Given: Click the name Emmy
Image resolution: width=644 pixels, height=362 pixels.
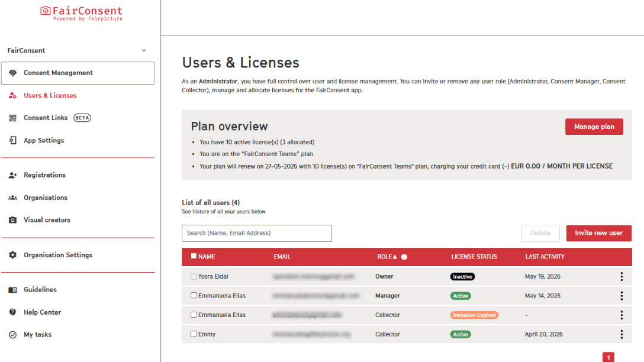Looking at the screenshot, I should point(207,335).
